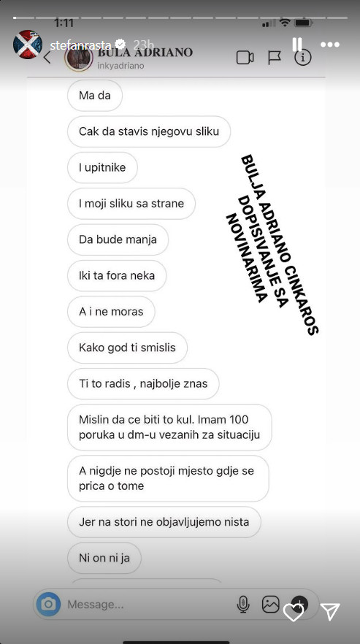Screen dimensions: 360x644
Task: Open the three-dot more options menu
Action: [330, 45]
